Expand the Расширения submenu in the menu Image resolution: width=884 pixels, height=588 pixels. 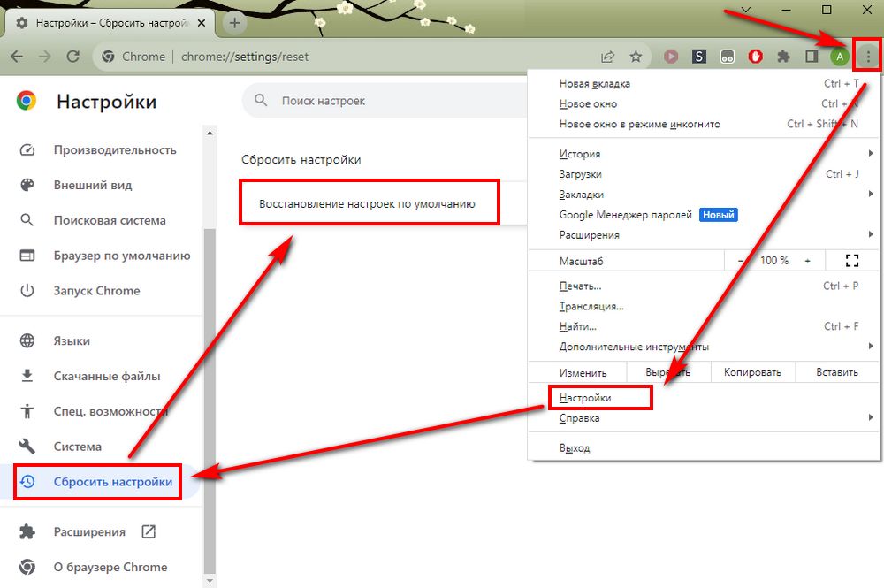point(704,235)
